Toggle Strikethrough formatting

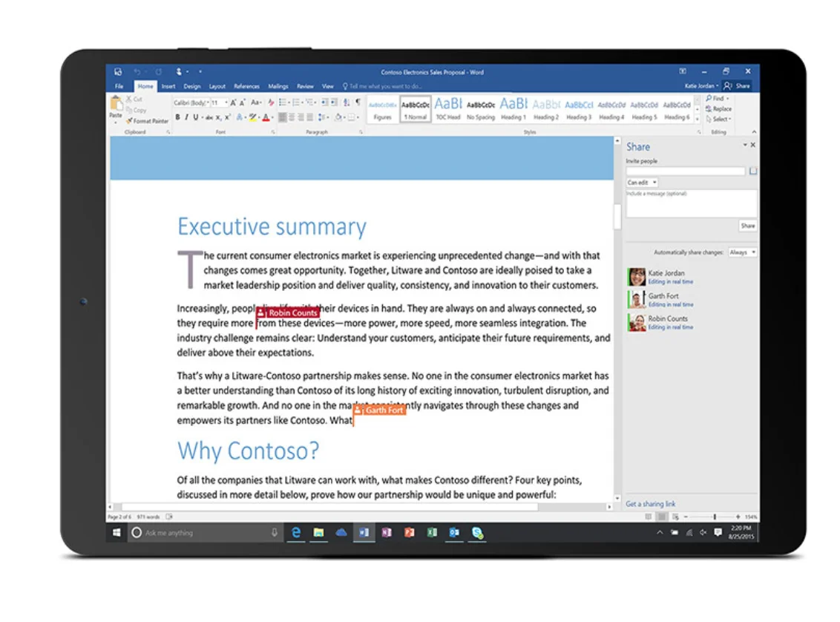(209, 117)
